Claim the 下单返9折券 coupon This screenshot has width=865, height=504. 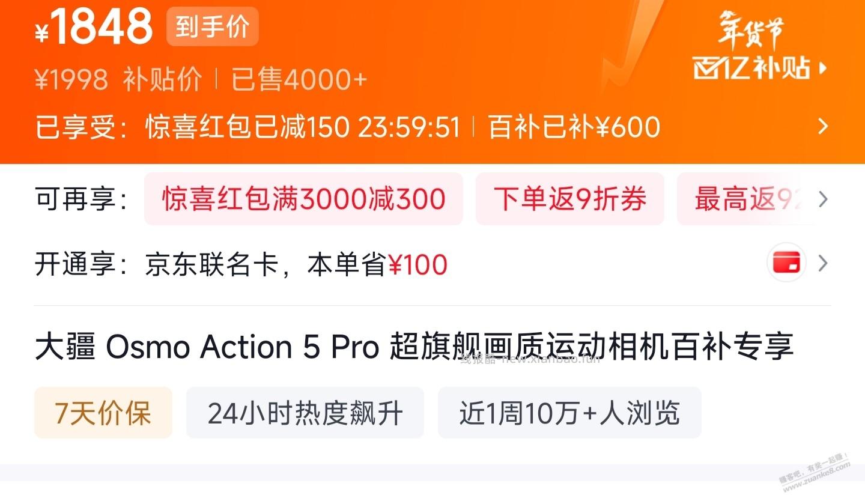[569, 199]
